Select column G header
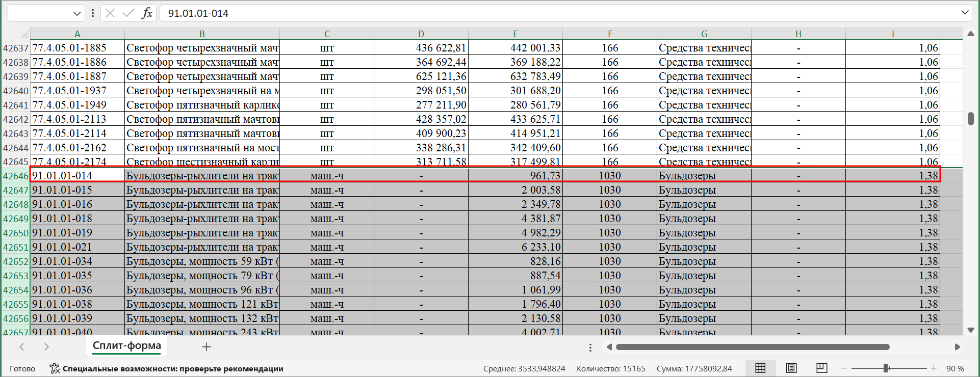The height and width of the screenshot is (377, 980). click(x=704, y=34)
